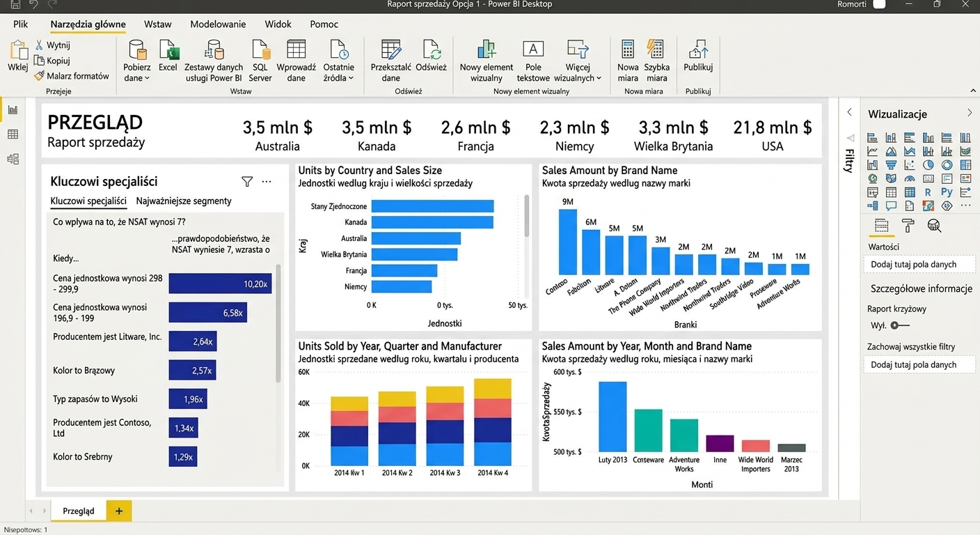Image resolution: width=980 pixels, height=535 pixels.
Task: Import data from Excel
Action: (168, 56)
